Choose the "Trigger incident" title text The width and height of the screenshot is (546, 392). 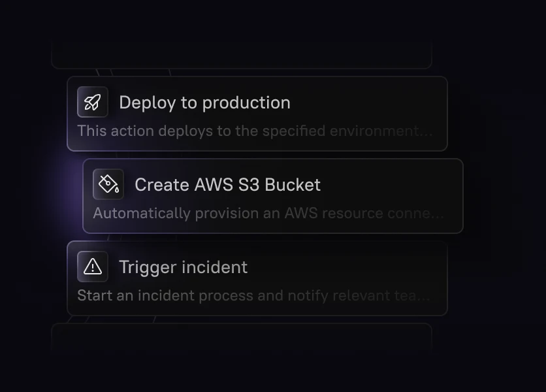click(183, 267)
